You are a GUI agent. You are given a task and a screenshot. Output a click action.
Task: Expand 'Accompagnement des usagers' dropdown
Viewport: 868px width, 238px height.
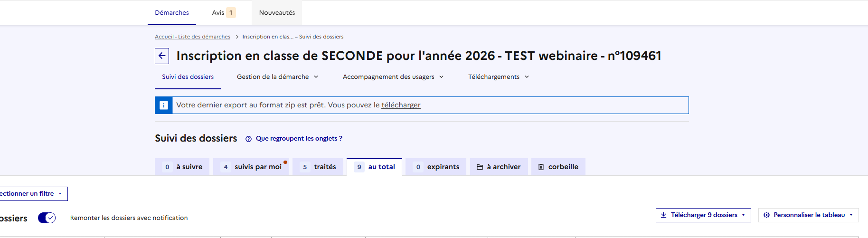393,77
